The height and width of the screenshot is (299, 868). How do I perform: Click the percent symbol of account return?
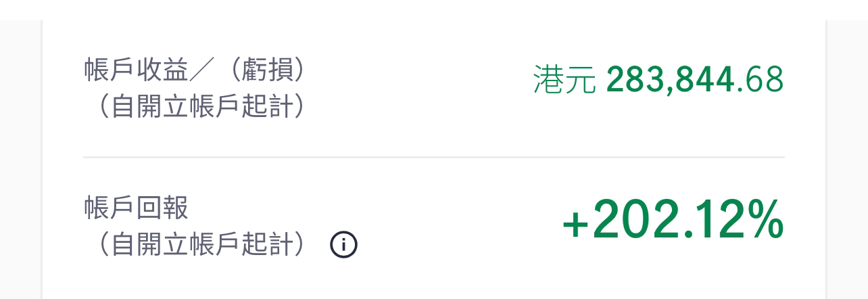[x=765, y=221]
